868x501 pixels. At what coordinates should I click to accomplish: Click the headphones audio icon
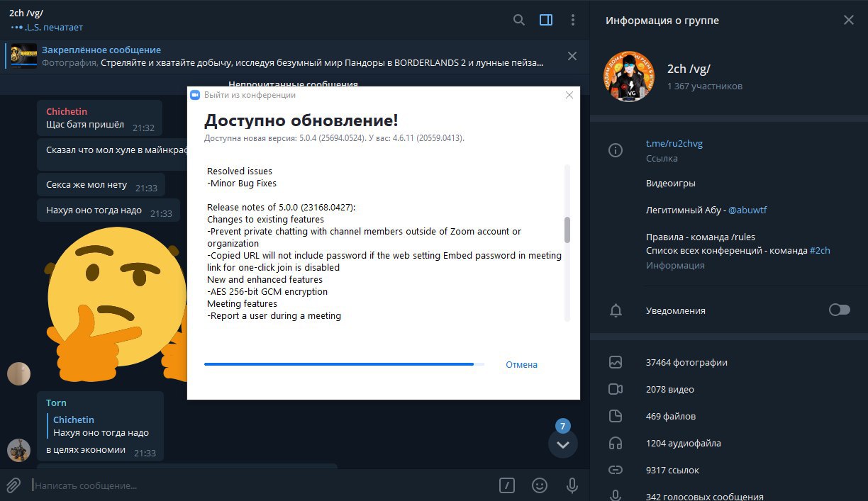pos(616,443)
